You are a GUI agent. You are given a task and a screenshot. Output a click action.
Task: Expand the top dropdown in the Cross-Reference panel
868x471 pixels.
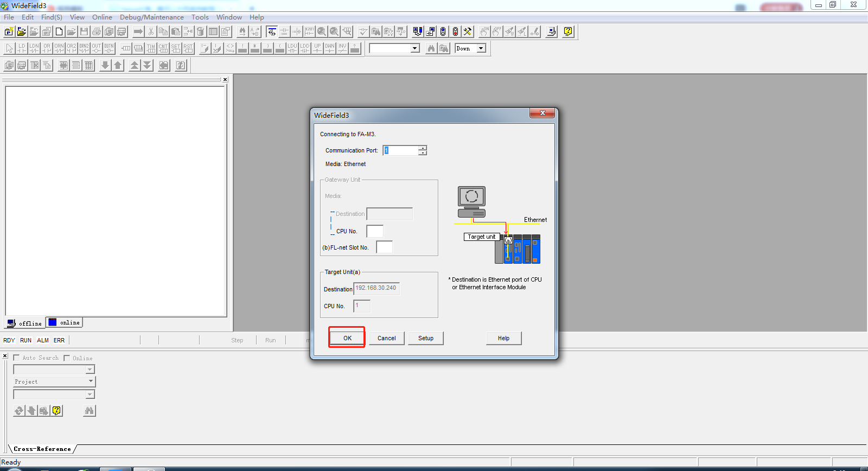pyautogui.click(x=90, y=370)
